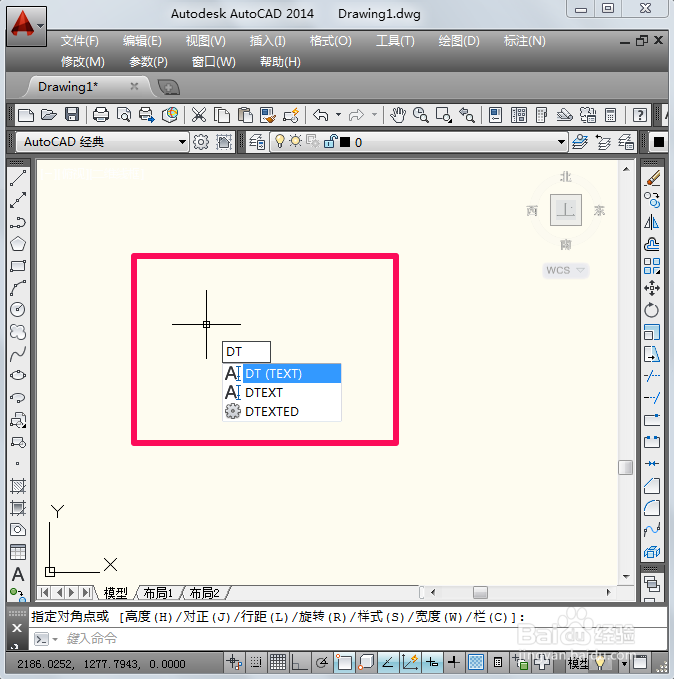Click the horizontal scrollbar thumb
This screenshot has height=679, width=674.
pos(480,592)
